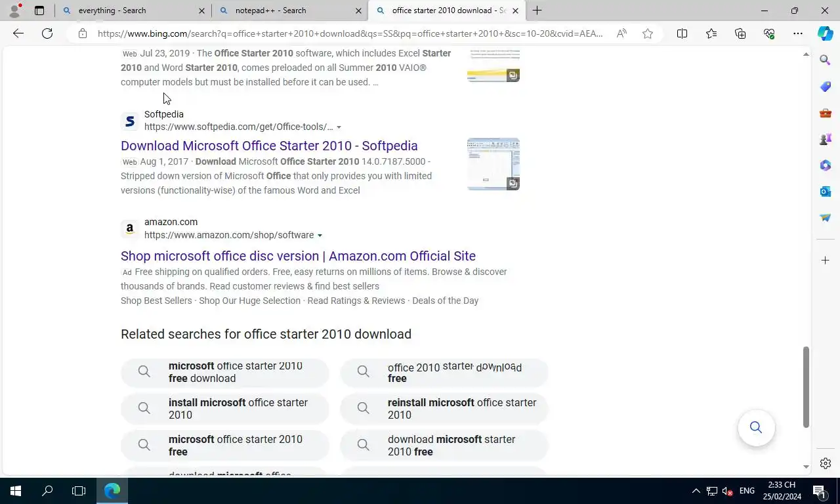
Task: Click the Softpedia site icon
Action: point(130,121)
